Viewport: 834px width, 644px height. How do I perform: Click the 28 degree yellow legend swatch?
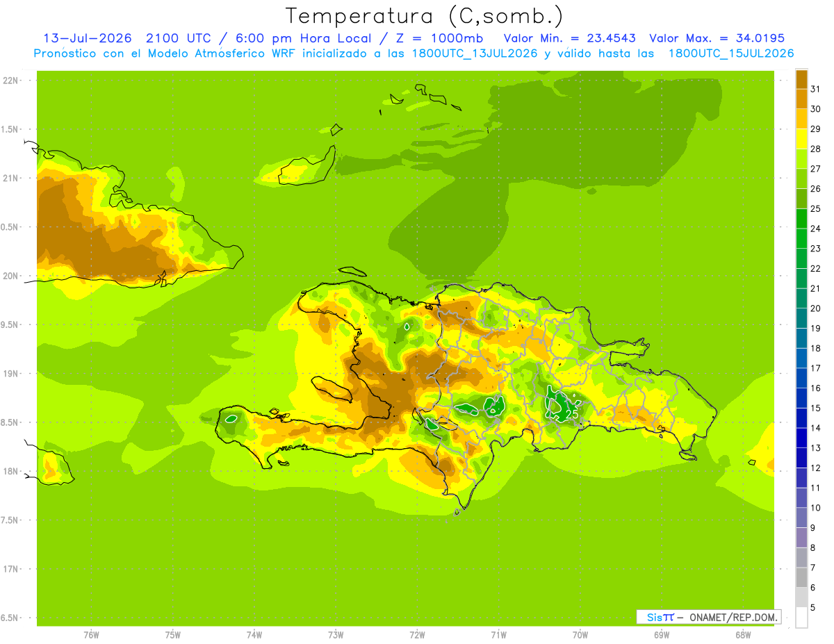tap(801, 139)
